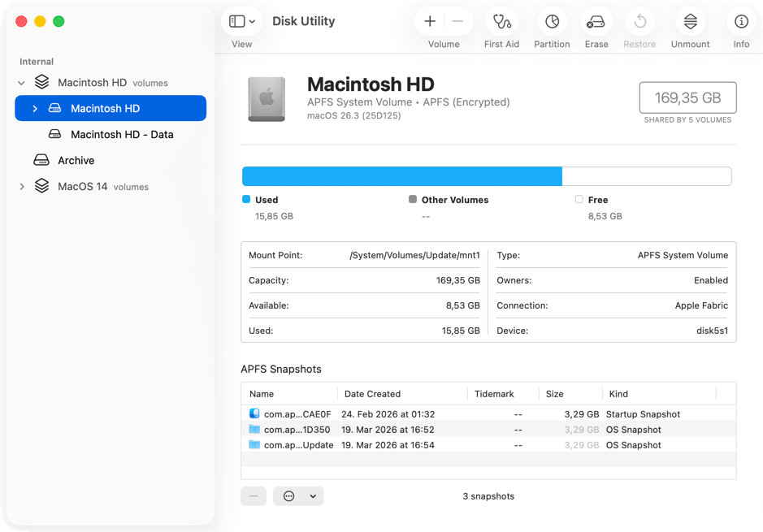Click the Archive drive icon in sidebar

[x=41, y=160]
